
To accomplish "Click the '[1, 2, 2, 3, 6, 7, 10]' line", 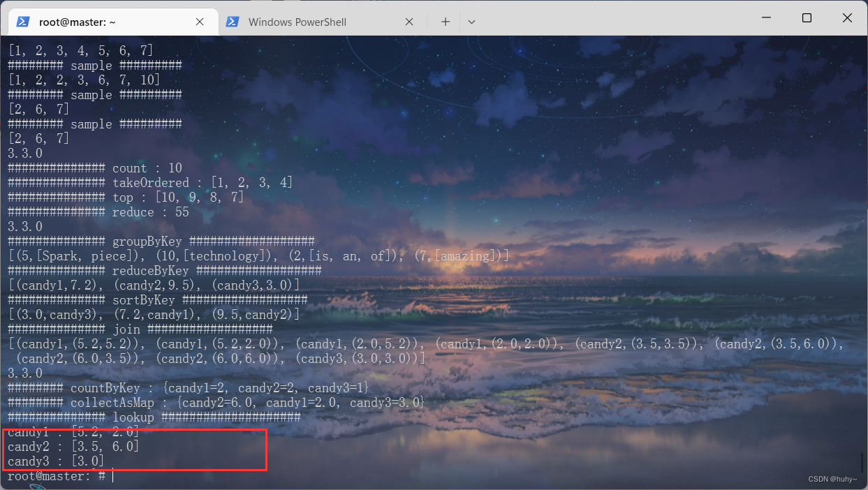I will (84, 80).
